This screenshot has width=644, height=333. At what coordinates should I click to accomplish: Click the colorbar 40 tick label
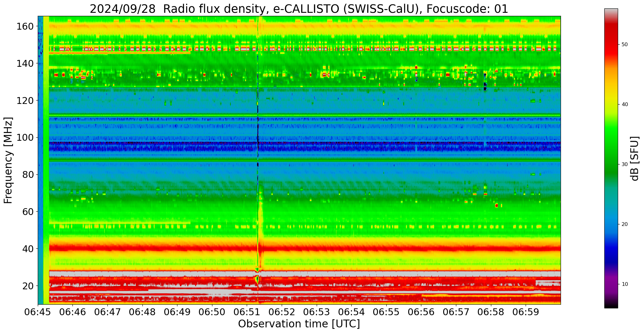(625, 105)
